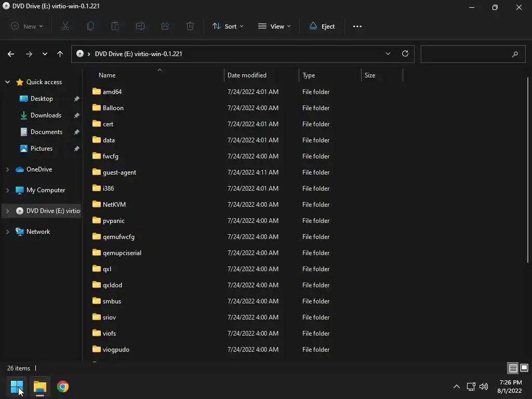Viewport: 532px width, 399px height.
Task: Select the qxldod folder name
Action: (112, 285)
